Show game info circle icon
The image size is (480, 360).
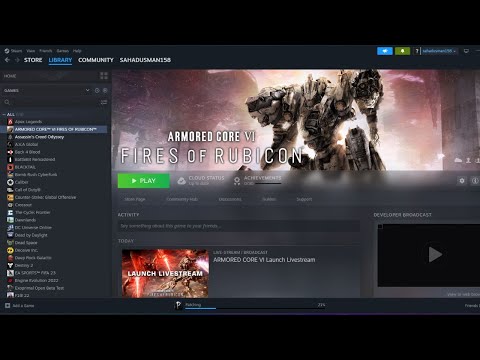(x=475, y=181)
